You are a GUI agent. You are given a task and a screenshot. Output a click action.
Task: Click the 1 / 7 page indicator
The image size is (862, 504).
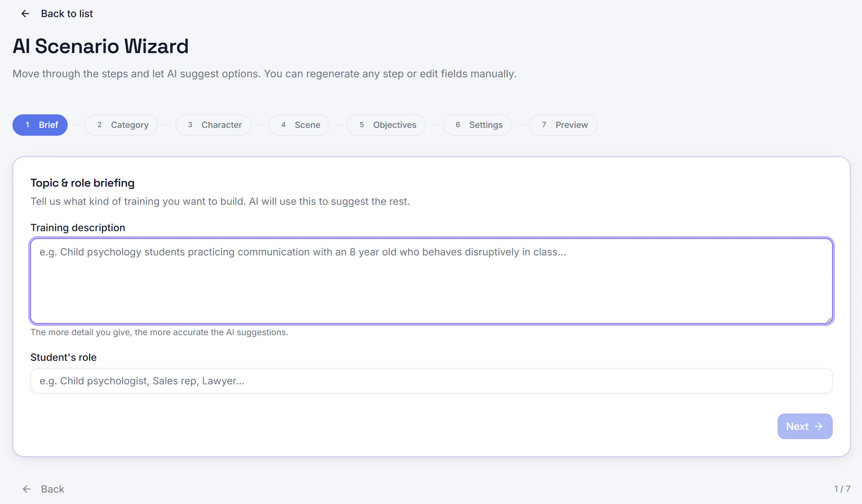(842, 489)
